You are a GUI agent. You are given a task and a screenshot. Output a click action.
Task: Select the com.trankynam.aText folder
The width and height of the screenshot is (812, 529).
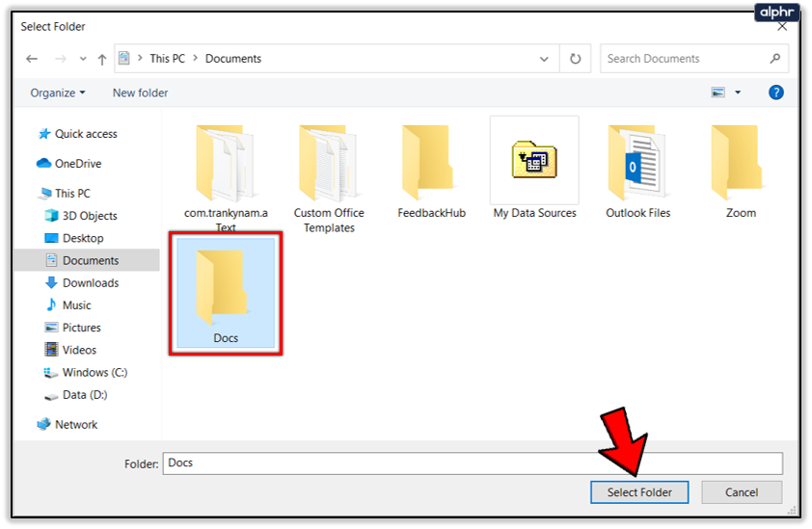tap(226, 176)
